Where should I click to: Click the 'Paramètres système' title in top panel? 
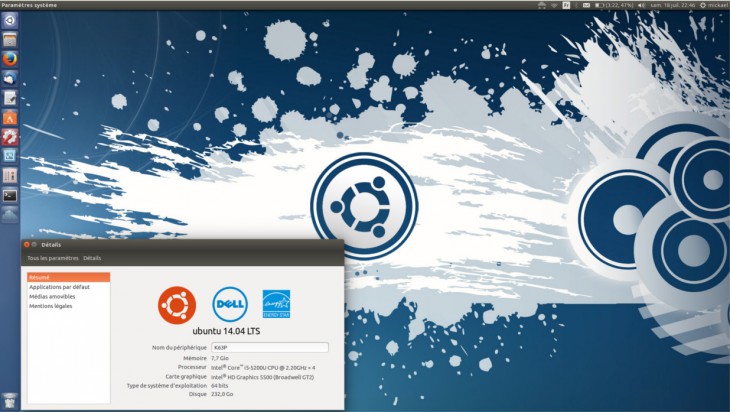coord(29,5)
